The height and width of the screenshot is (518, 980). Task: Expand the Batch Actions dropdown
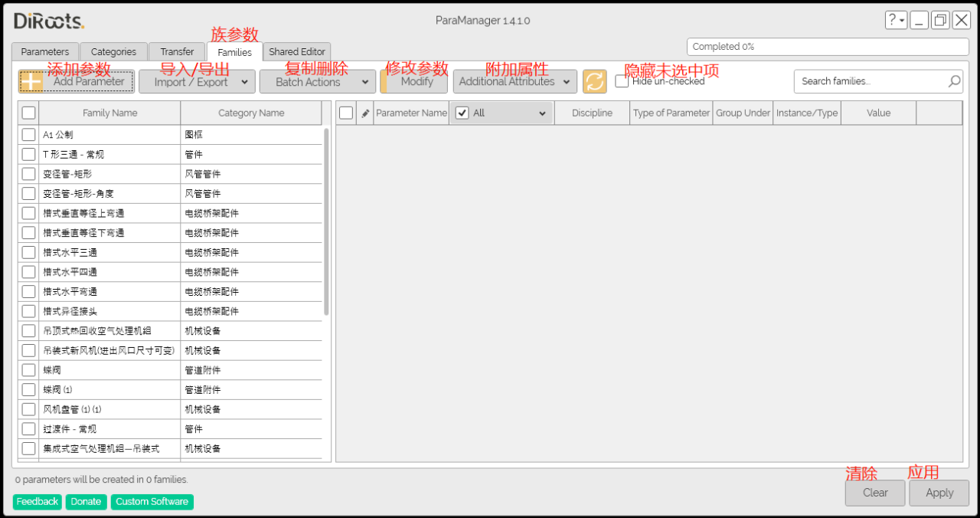tap(318, 81)
